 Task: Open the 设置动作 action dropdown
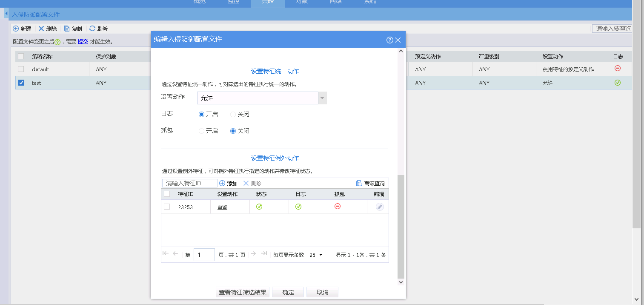coord(322,98)
